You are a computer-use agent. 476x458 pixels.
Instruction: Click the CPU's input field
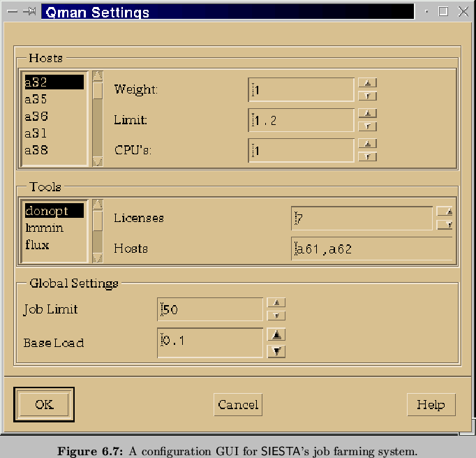tap(301, 150)
